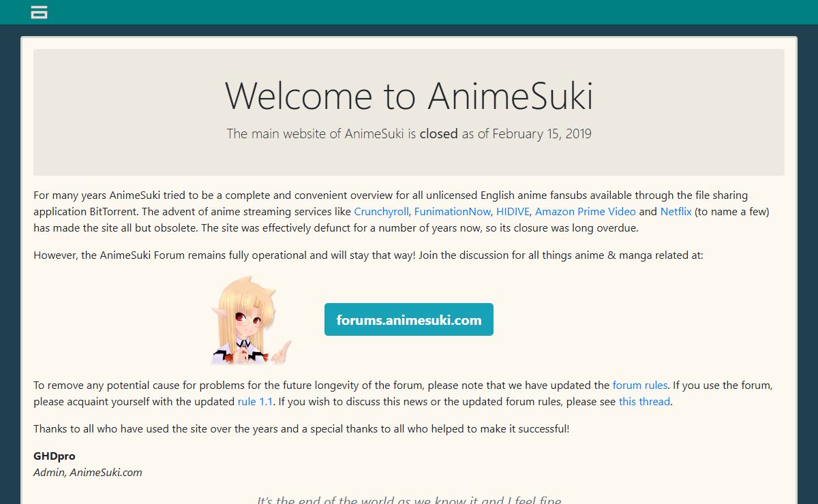
Task: Open the rule 1.1 link
Action: (255, 402)
